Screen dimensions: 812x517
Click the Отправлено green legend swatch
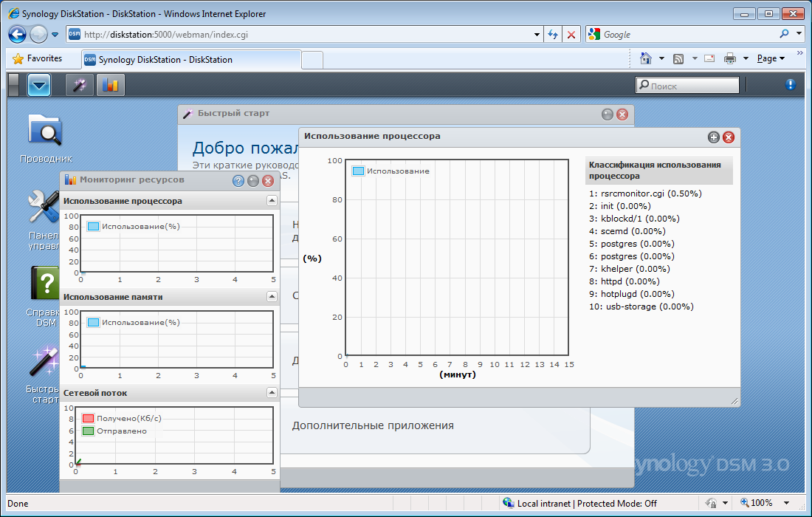pos(88,431)
